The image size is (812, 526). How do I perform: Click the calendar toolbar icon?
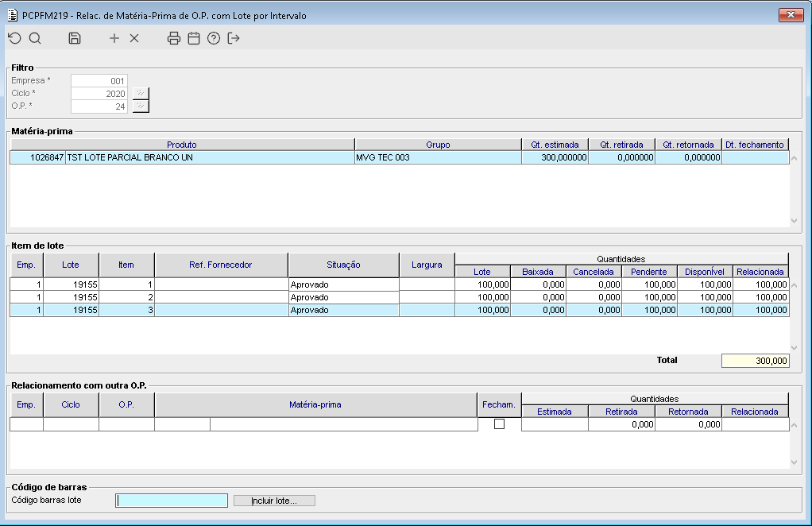pos(194,38)
